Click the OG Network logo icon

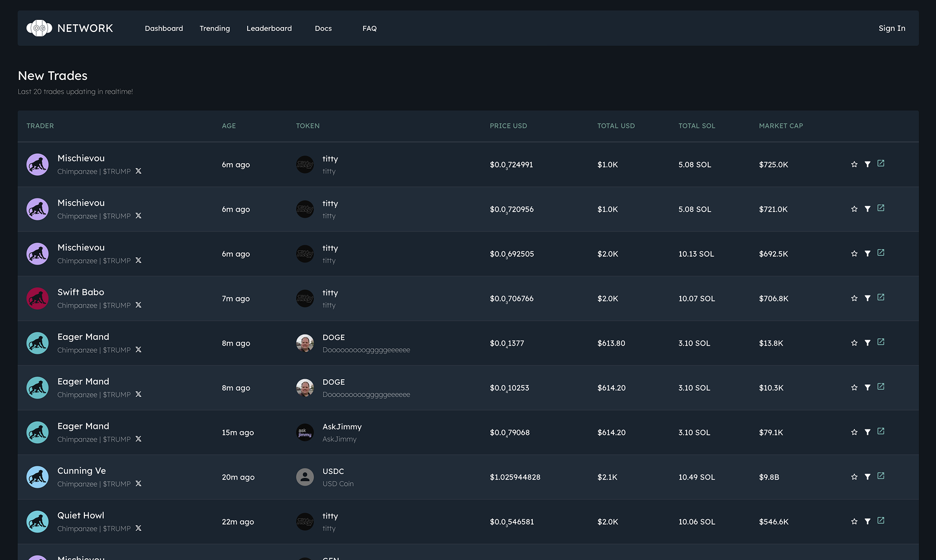click(38, 28)
